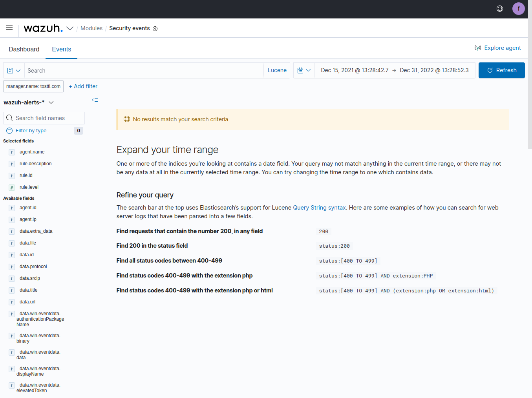The image size is (532, 398).
Task: Click the Explore agent signal icon
Action: coord(478,47)
